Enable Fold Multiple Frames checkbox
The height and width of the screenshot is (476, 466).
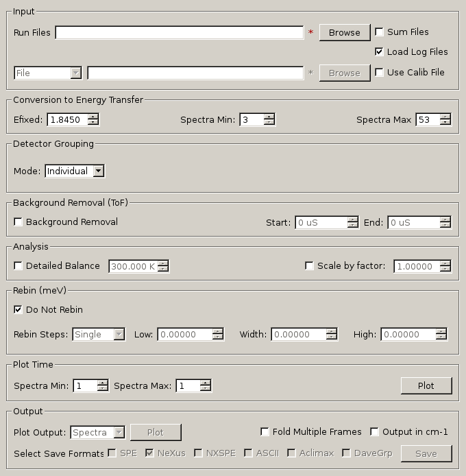click(265, 432)
